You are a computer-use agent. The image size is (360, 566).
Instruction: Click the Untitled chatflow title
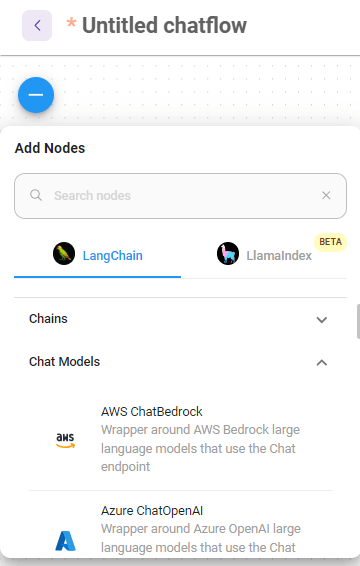pos(164,25)
